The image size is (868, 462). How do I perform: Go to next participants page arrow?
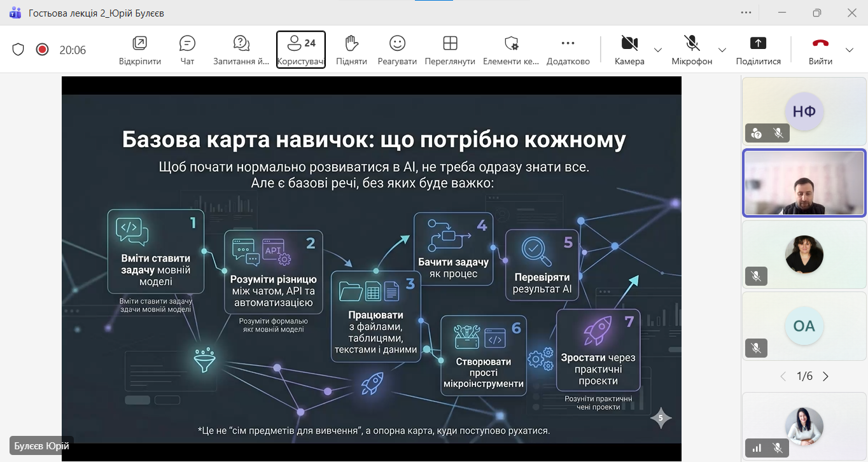[825, 376]
